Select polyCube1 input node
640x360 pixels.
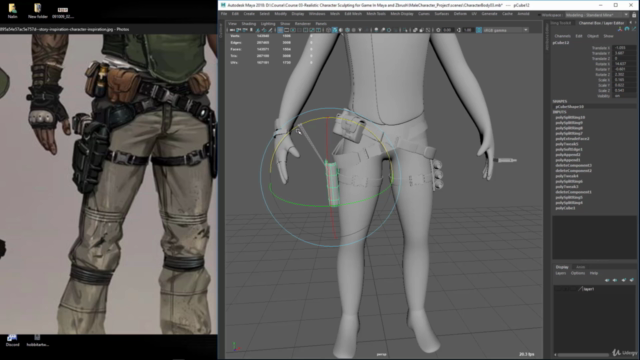[x=565, y=208]
